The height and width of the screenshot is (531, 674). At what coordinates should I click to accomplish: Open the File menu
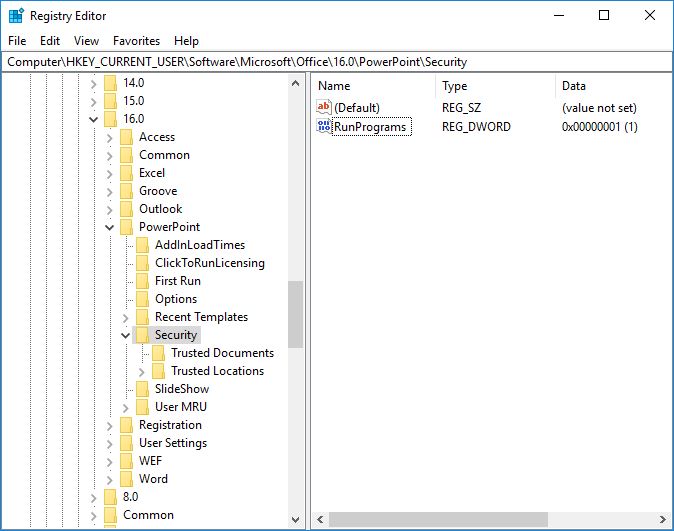click(17, 41)
